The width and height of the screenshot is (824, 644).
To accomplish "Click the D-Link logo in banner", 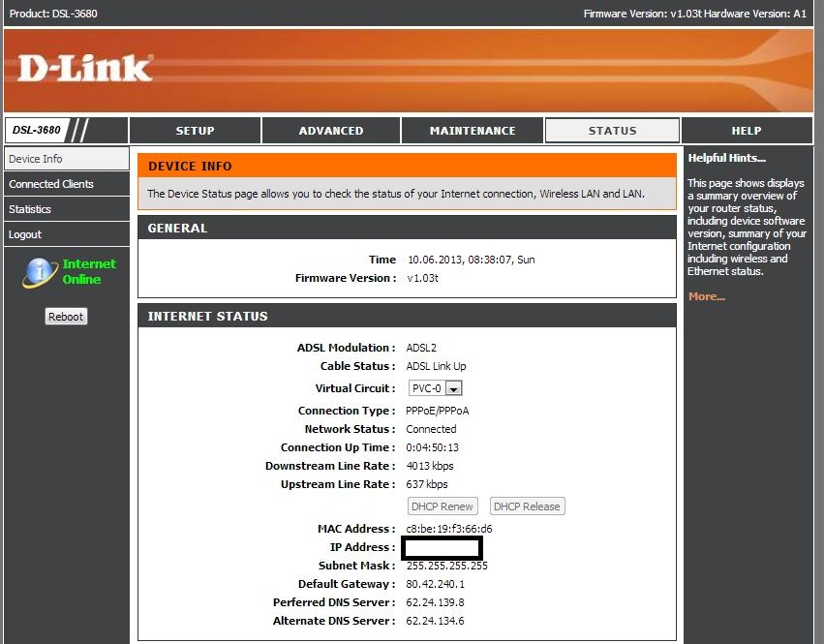I will (x=85, y=69).
